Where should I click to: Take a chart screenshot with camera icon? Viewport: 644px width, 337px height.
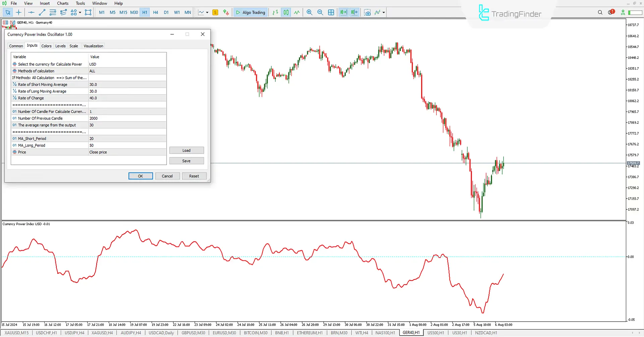(x=368, y=12)
